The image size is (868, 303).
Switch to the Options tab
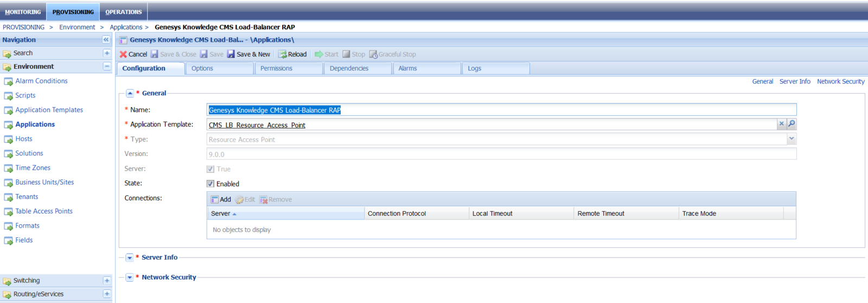pos(219,68)
